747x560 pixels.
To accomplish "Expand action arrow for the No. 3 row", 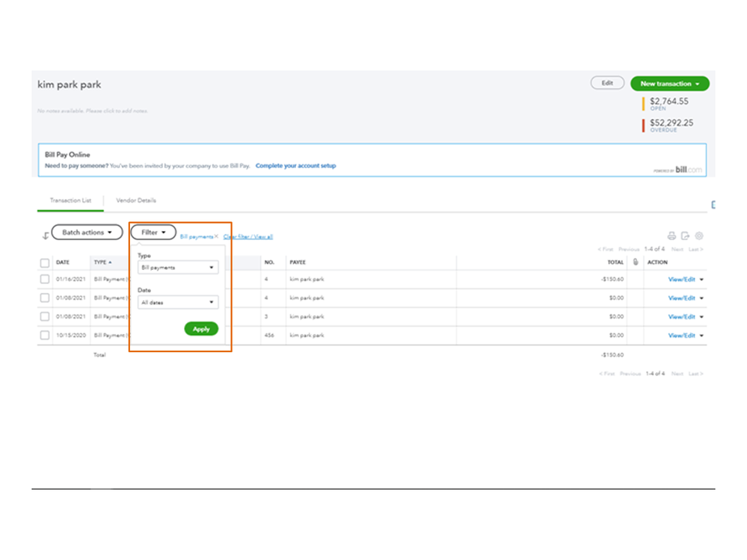I will (701, 317).
